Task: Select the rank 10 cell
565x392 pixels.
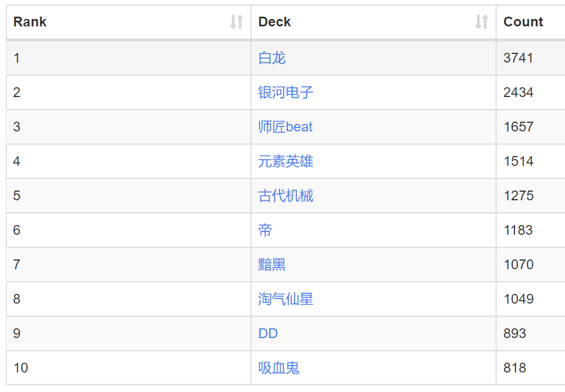Action: pyautogui.click(x=129, y=368)
